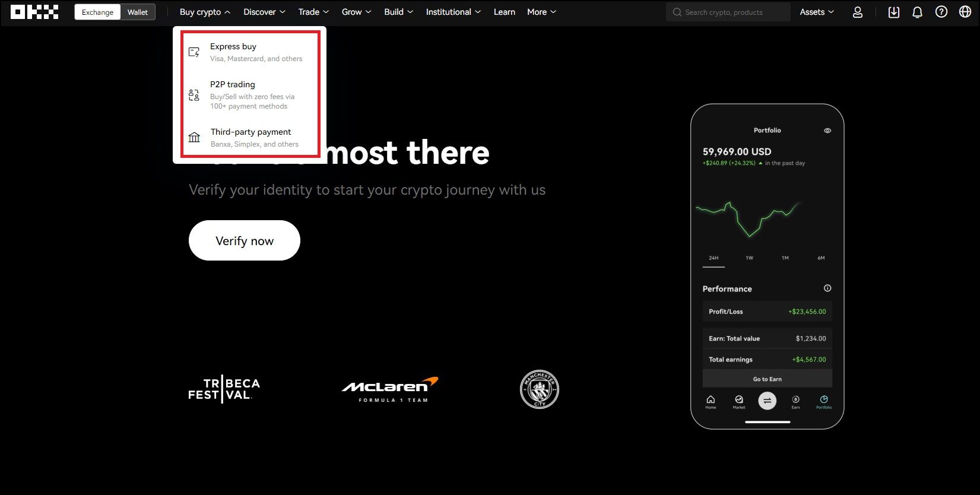Switch to the Wallet toggle
Image resolution: width=980 pixels, height=495 pixels.
(138, 12)
